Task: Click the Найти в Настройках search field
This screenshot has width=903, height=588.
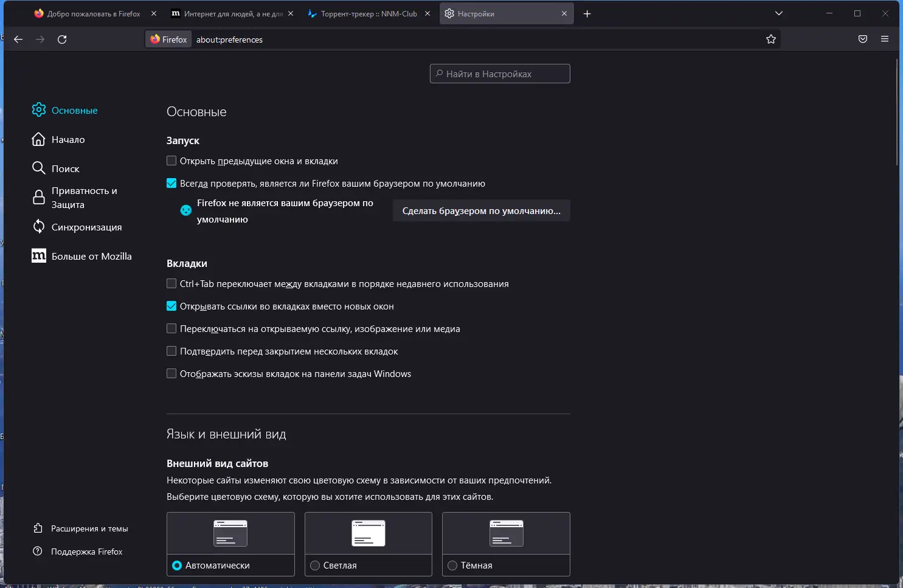Action: tap(500, 74)
